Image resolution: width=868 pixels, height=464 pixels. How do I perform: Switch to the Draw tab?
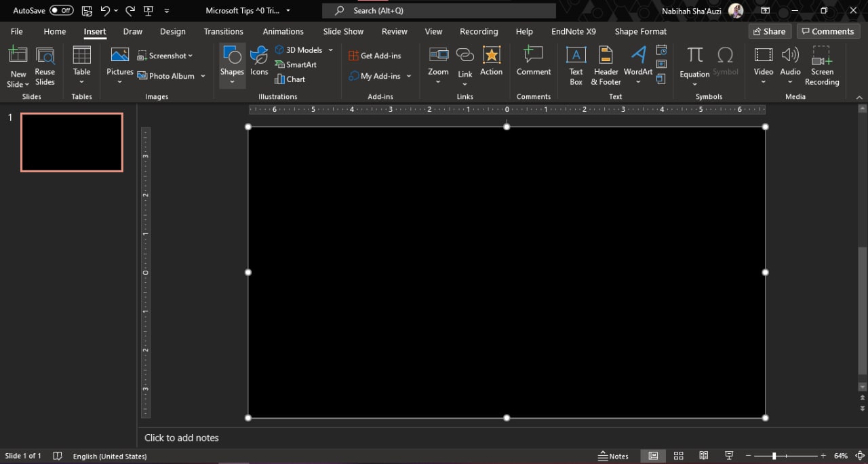tap(133, 31)
